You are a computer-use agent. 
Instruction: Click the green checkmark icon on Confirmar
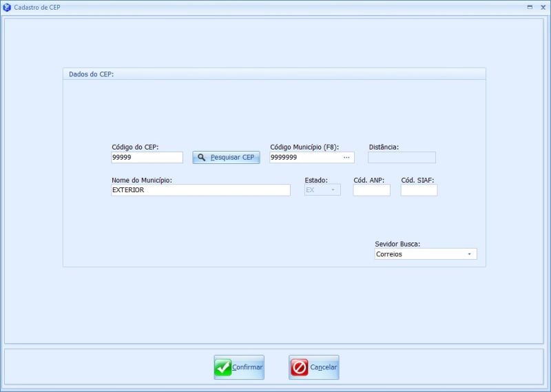[x=223, y=368]
